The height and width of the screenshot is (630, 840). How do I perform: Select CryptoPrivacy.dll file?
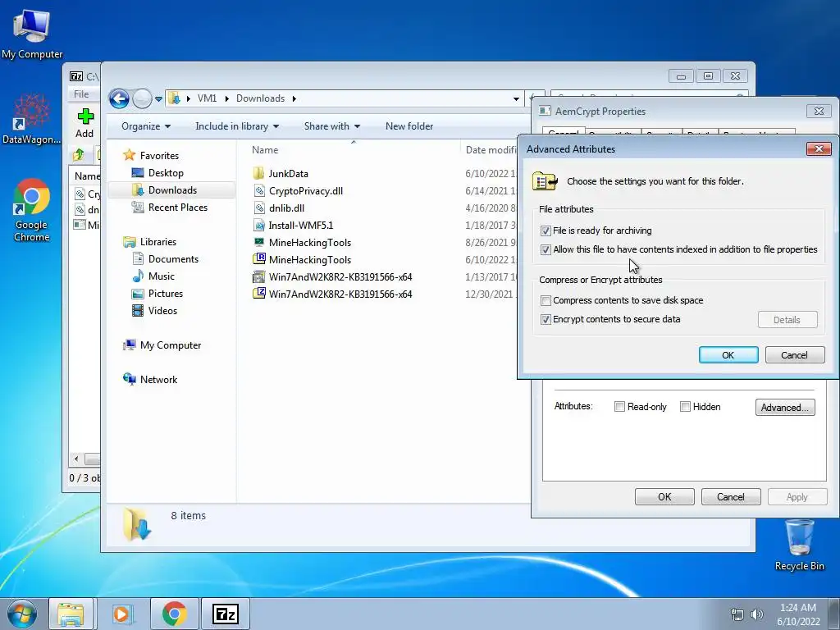coord(305,190)
